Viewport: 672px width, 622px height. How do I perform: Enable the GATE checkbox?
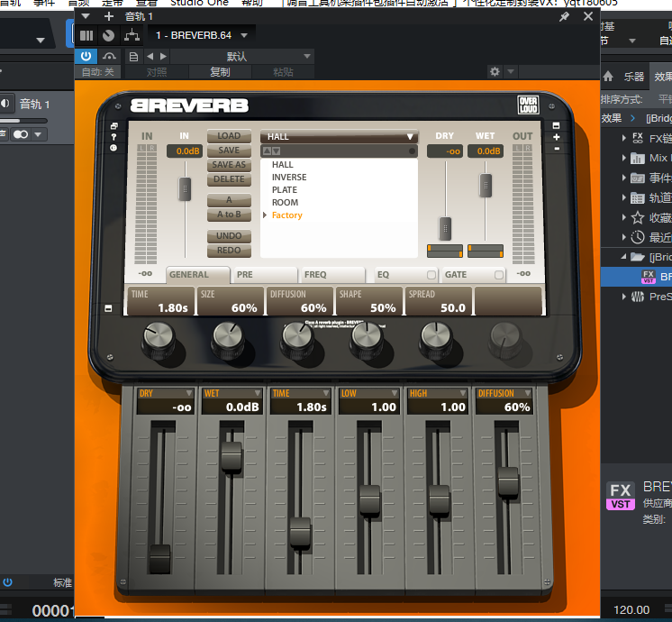coord(499,275)
